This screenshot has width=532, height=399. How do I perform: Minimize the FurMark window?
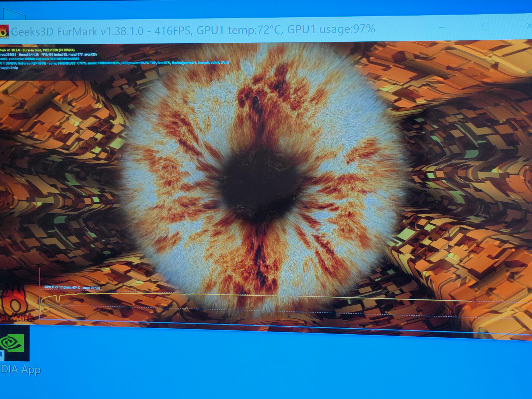pos(442,27)
